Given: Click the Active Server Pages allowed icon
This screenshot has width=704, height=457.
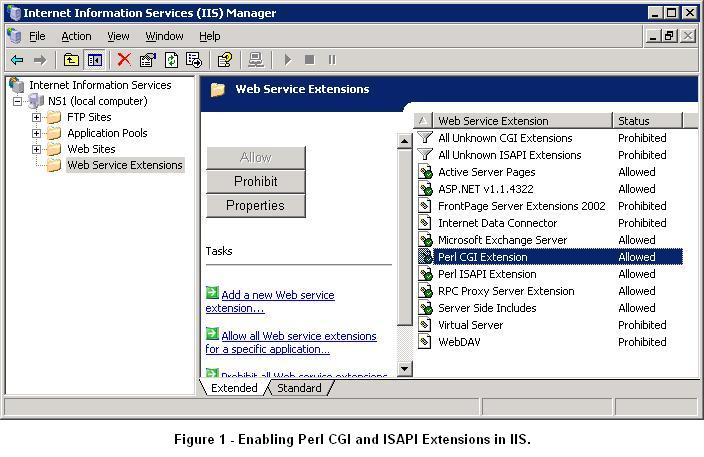Looking at the screenshot, I should point(425,172).
